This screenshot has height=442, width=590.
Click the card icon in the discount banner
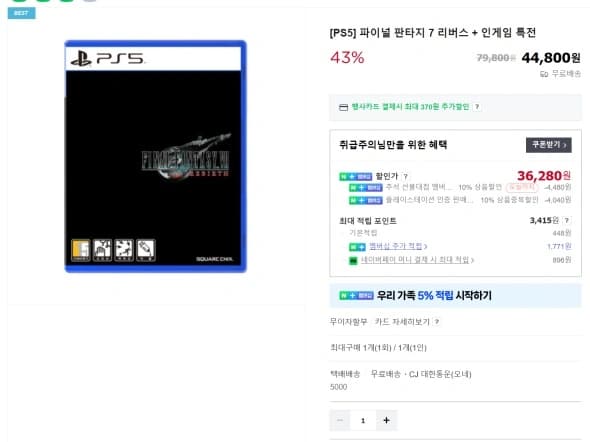coord(343,108)
